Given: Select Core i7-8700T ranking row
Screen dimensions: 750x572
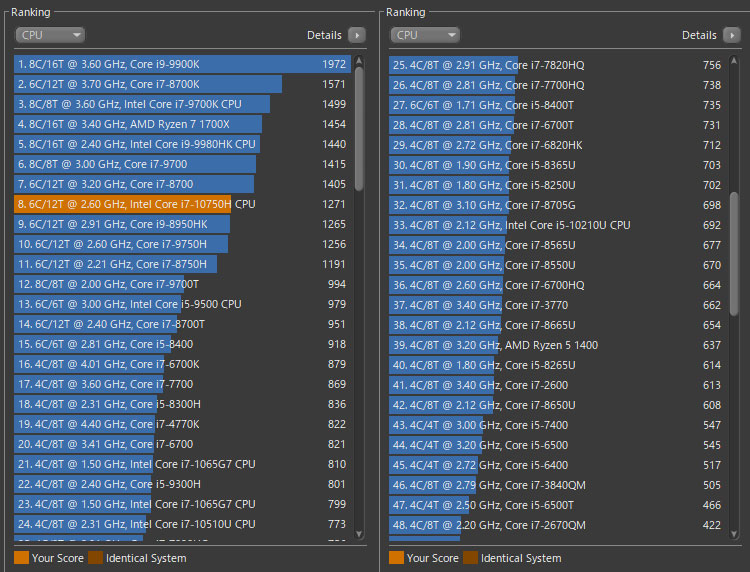Looking at the screenshot, I should 183,324.
